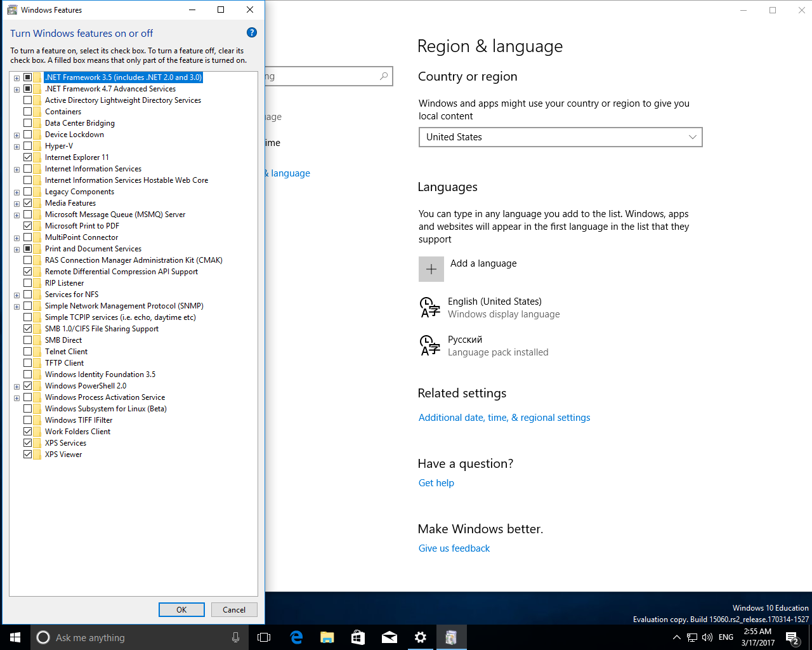Open File Explorer from the taskbar
Image resolution: width=812 pixels, height=650 pixels.
click(327, 637)
